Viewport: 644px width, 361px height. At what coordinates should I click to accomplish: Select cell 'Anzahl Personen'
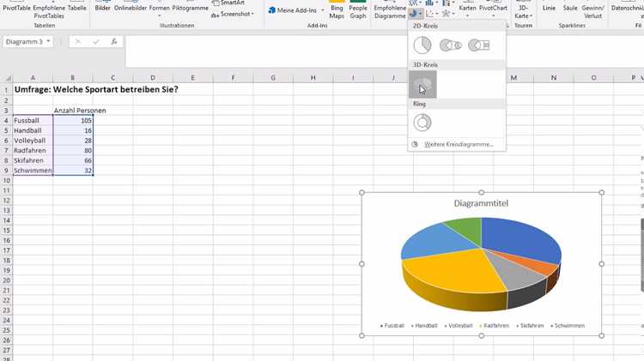[x=80, y=111]
